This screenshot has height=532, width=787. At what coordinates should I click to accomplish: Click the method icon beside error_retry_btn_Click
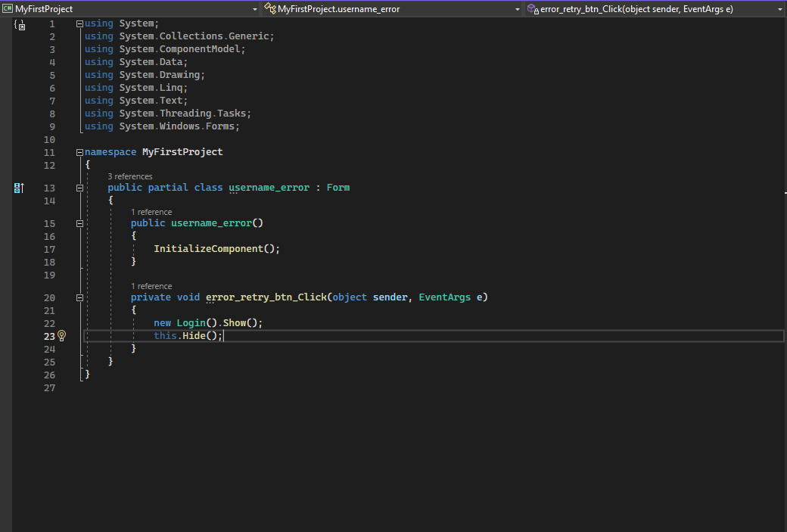533,9
